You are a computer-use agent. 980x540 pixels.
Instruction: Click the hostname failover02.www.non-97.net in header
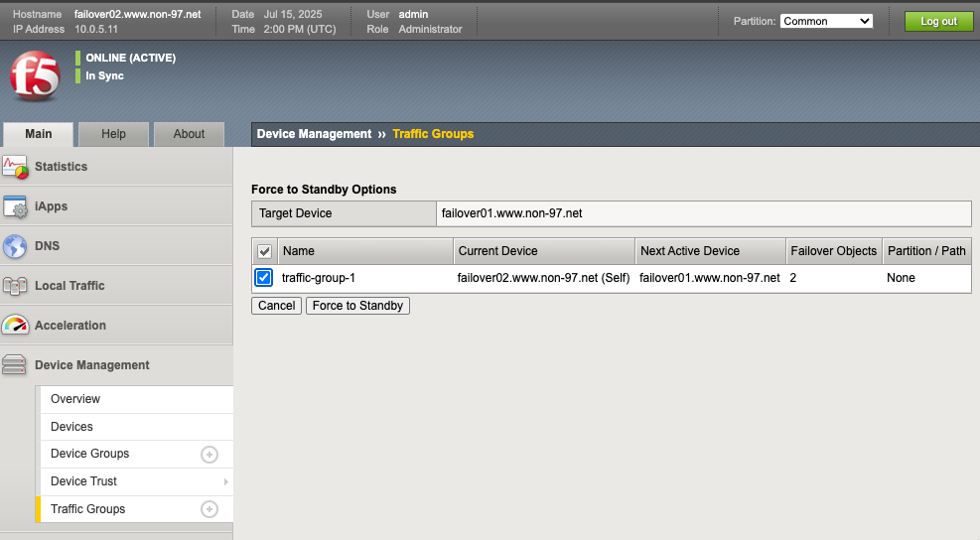(x=137, y=14)
